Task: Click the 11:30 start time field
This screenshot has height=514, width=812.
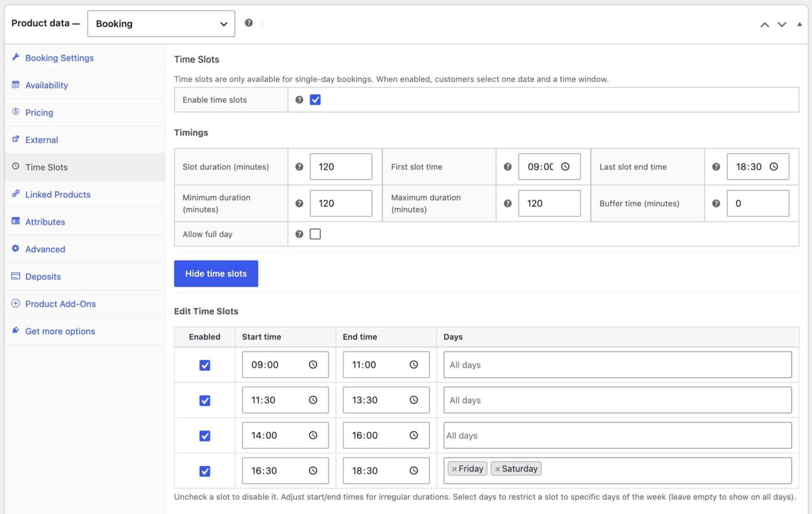Action: (285, 400)
